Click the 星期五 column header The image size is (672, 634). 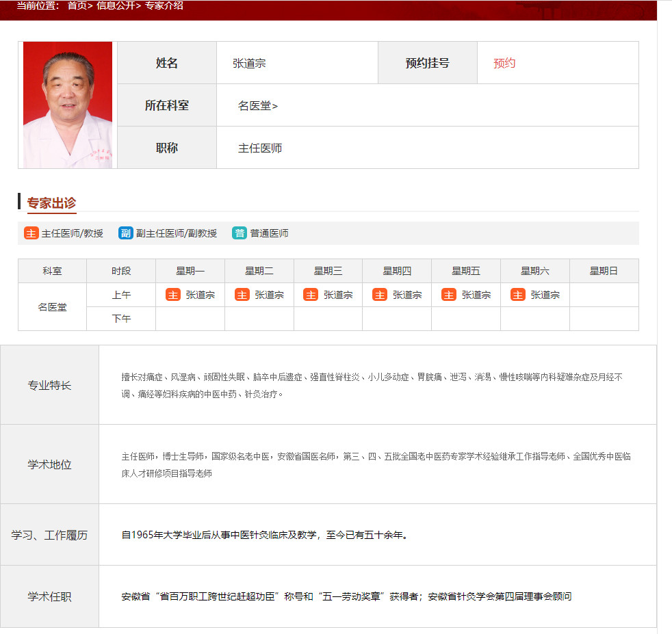466,271
